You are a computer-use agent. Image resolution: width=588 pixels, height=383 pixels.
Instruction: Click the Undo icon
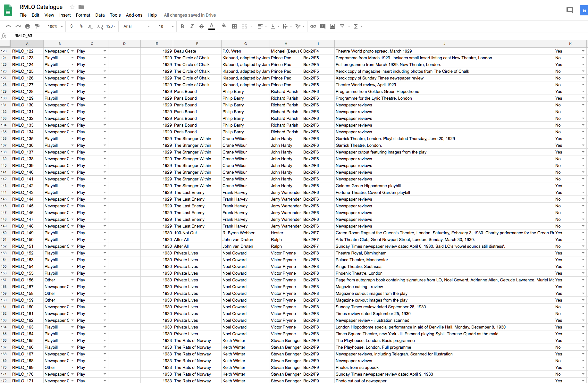tap(8, 26)
